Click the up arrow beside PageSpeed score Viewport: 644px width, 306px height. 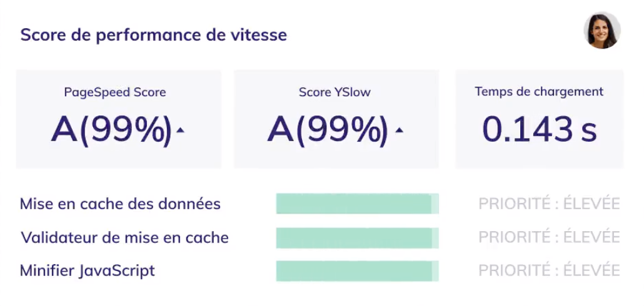[180, 131]
